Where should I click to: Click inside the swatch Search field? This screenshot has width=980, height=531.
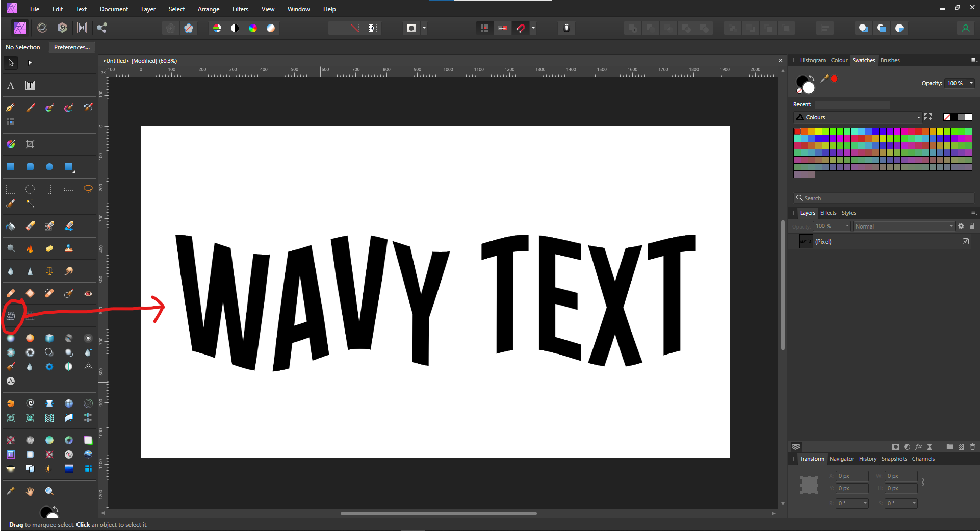coord(882,198)
